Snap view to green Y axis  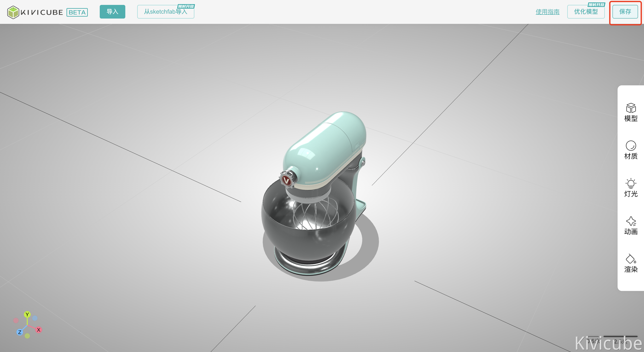coord(27,314)
